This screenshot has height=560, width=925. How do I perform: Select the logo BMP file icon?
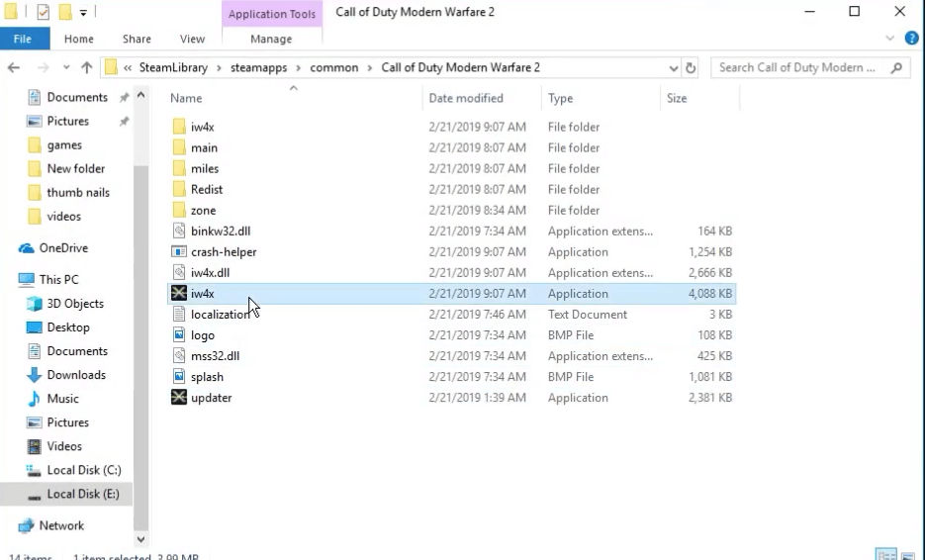[x=179, y=335]
